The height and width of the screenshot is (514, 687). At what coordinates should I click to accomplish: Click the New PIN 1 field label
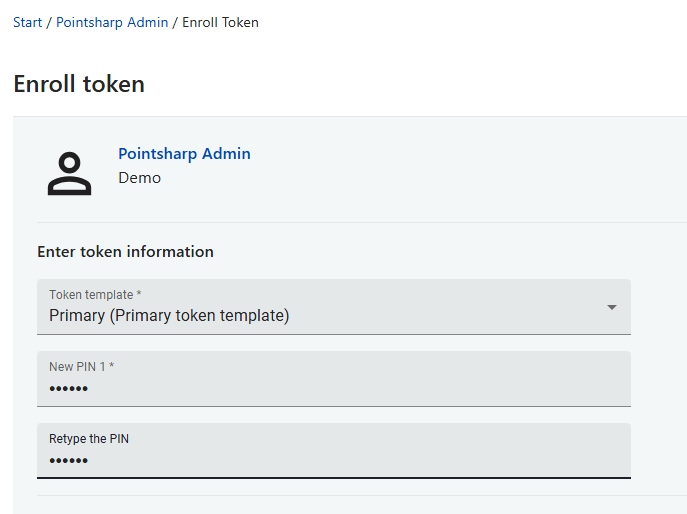click(x=81, y=367)
